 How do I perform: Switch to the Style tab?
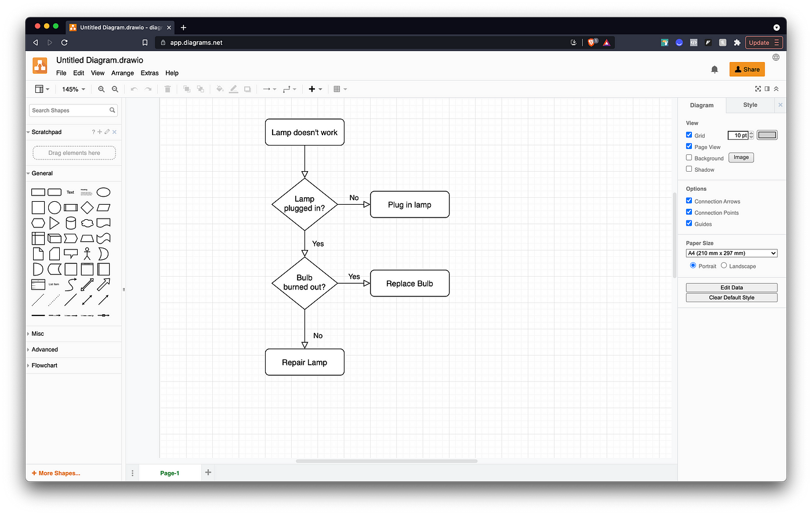pyautogui.click(x=750, y=105)
